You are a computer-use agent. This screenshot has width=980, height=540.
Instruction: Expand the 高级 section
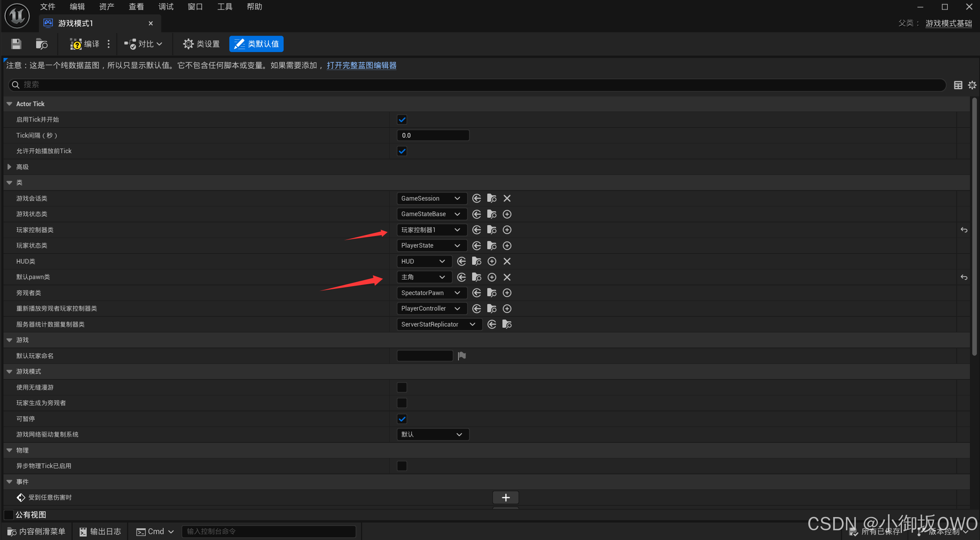pos(9,167)
